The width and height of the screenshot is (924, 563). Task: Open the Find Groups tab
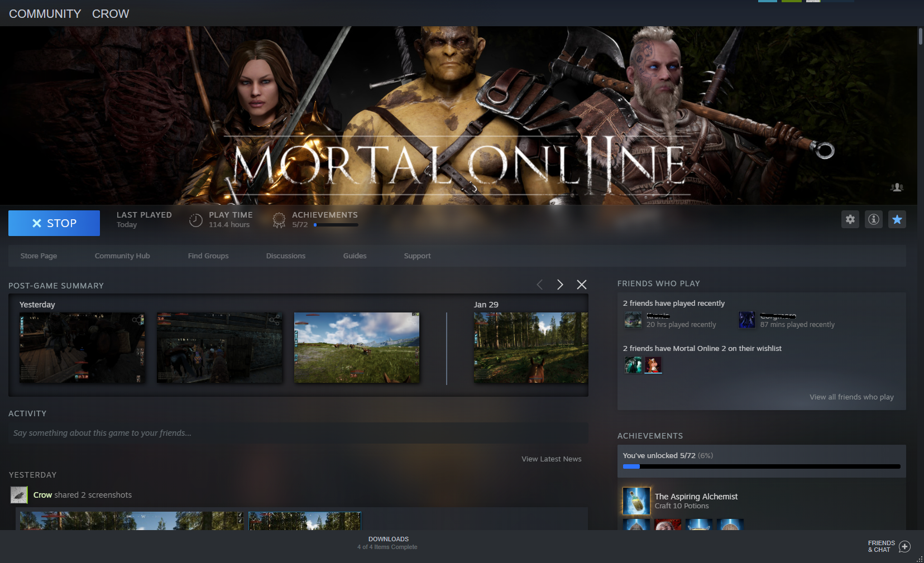click(x=208, y=256)
